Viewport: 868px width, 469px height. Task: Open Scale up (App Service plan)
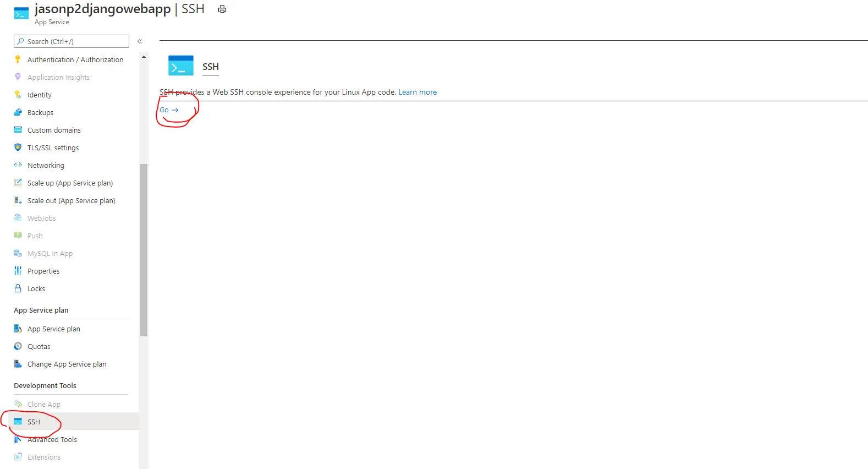[x=70, y=183]
